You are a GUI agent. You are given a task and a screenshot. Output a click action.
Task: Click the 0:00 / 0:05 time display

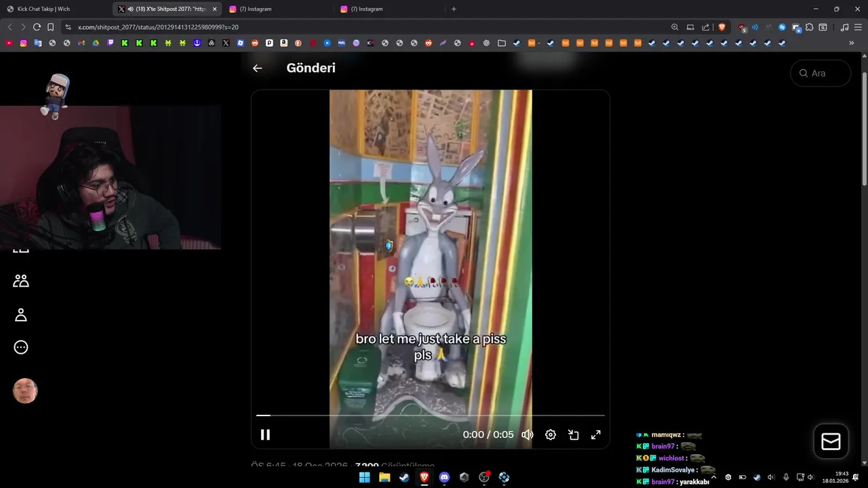pyautogui.click(x=488, y=434)
